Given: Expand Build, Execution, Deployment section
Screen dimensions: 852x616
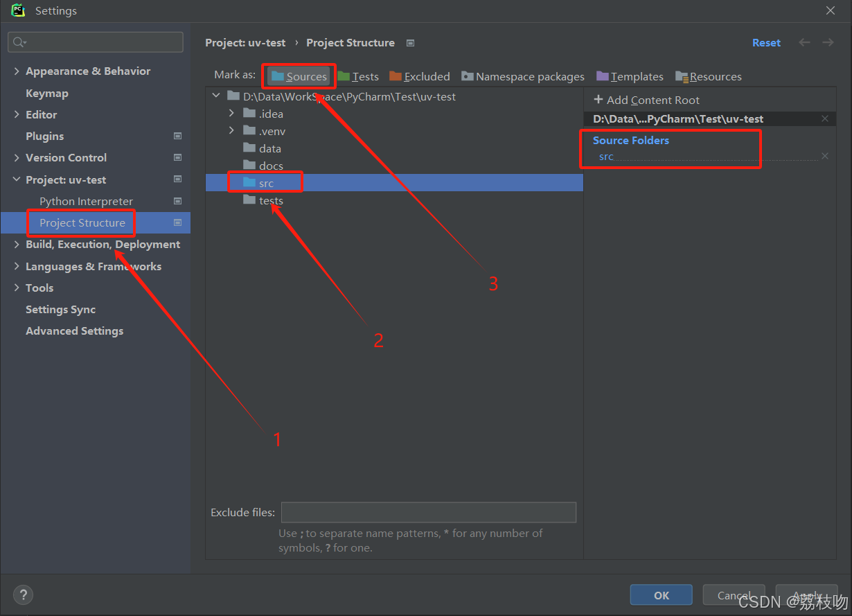Looking at the screenshot, I should coord(17,245).
